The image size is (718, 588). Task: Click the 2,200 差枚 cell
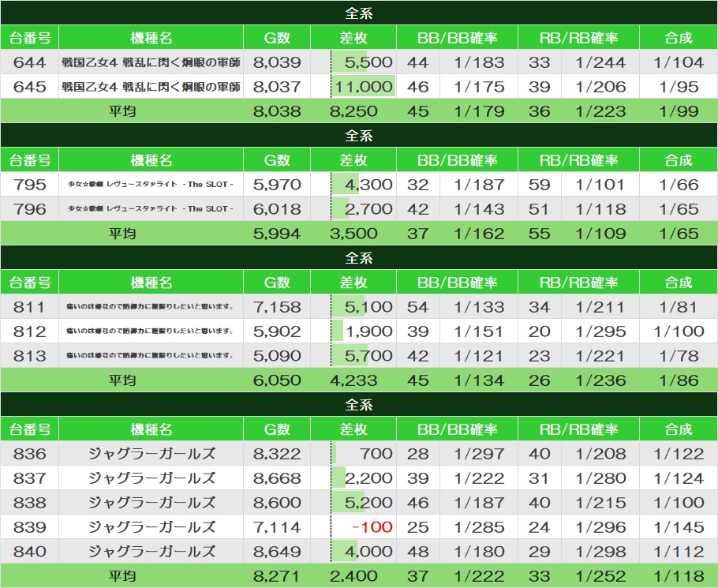pyautogui.click(x=353, y=478)
